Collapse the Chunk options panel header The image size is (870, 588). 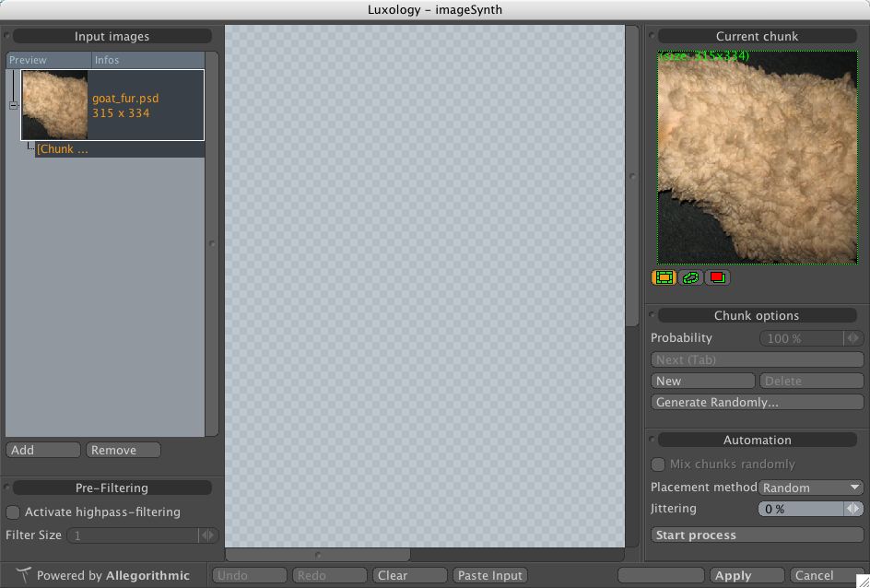[x=756, y=315]
